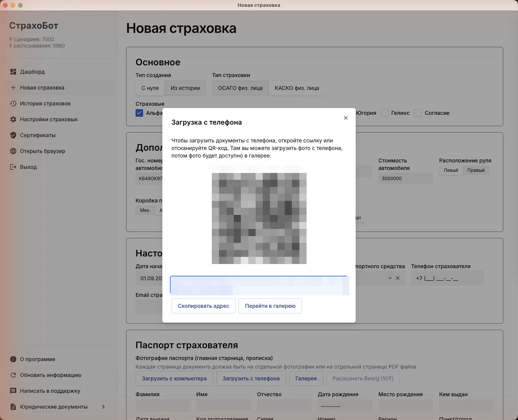This screenshot has height=420, width=518.
Task: Click the Место рождения input field
Action: (x=405, y=406)
